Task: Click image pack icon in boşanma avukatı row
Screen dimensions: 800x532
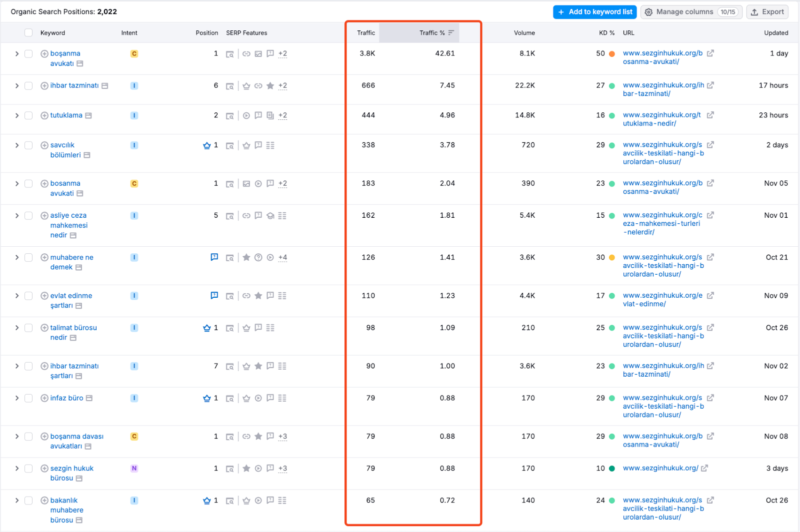Action: coord(258,53)
